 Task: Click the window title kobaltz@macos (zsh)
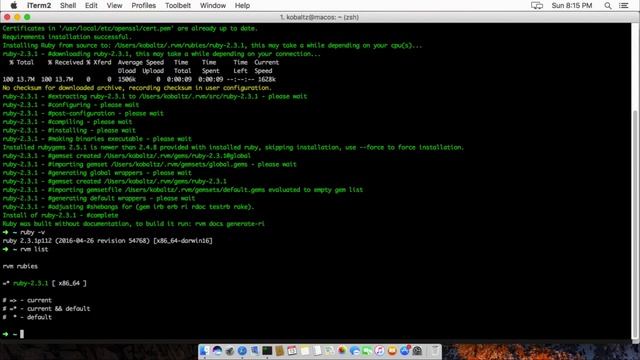click(319, 17)
